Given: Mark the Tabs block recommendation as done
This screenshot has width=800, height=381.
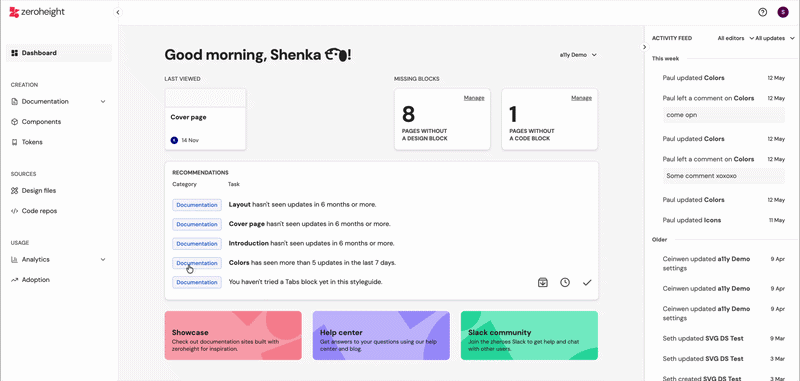Looking at the screenshot, I should click(x=587, y=282).
